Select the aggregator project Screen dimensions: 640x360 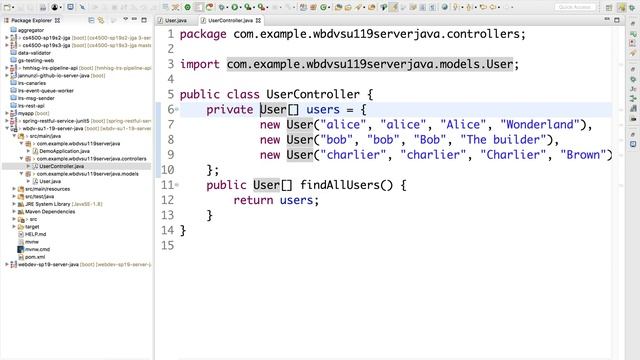click(x=31, y=30)
